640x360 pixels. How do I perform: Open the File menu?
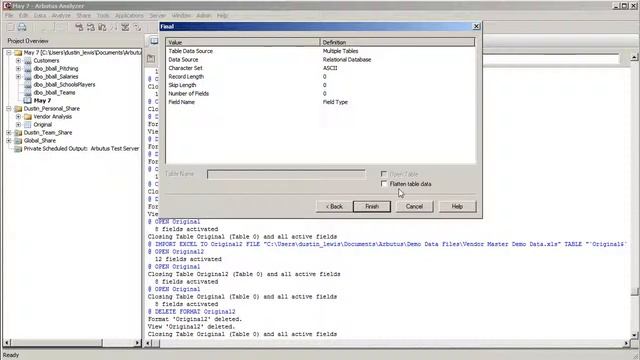(9, 16)
